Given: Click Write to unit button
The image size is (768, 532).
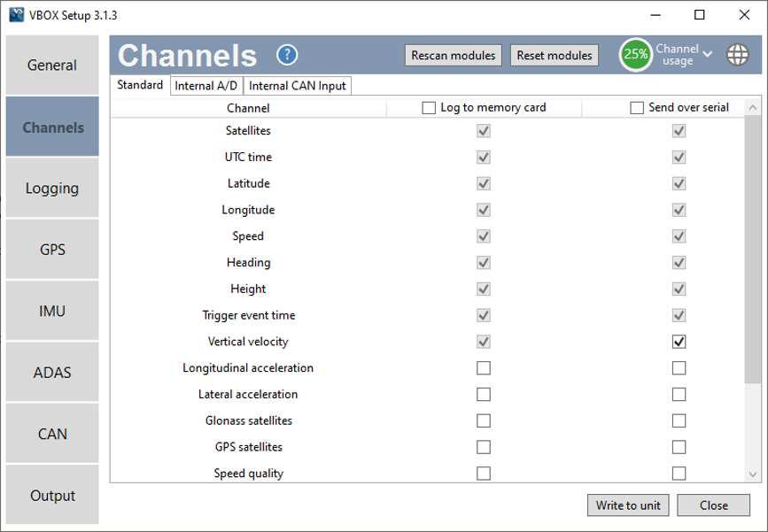Looking at the screenshot, I should (x=627, y=505).
